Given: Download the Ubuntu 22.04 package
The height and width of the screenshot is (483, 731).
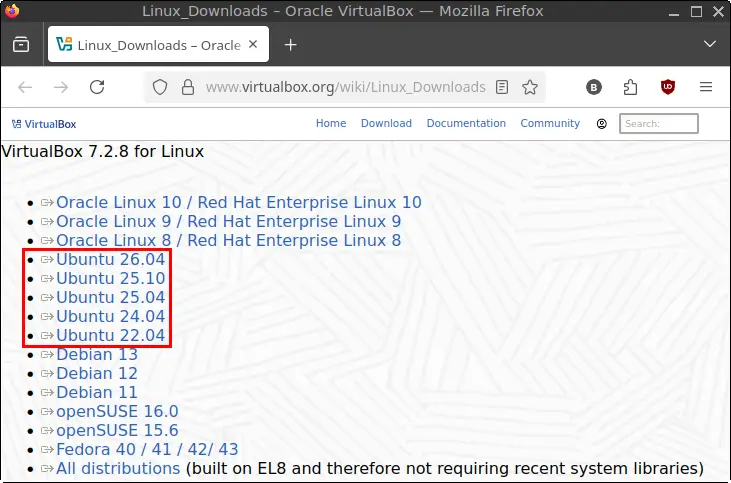Looking at the screenshot, I should [x=110, y=336].
